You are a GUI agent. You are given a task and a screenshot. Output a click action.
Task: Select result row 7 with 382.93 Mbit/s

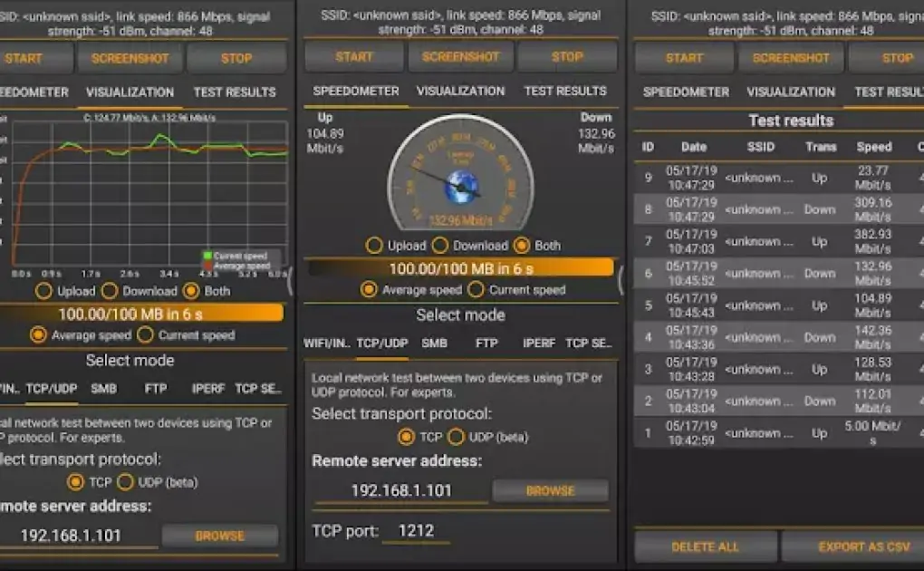click(x=779, y=241)
